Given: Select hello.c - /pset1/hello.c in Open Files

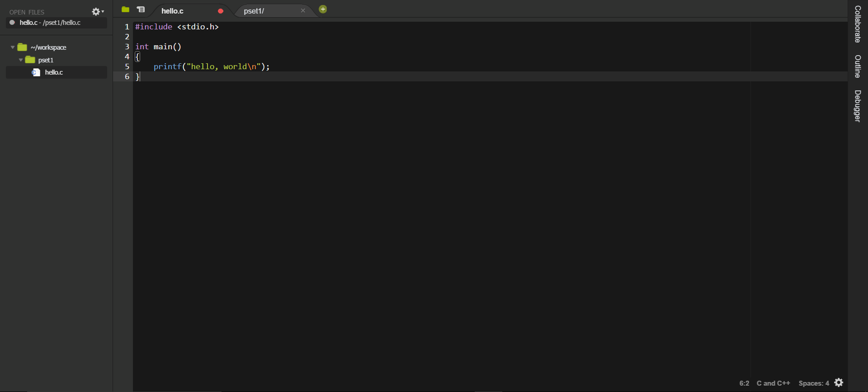Looking at the screenshot, I should tap(57, 23).
